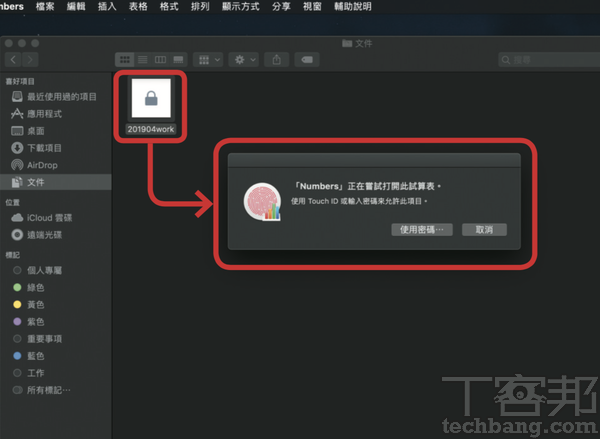Select the 201904work locked file thumbnail
The width and height of the screenshot is (600, 439).
pyautogui.click(x=151, y=98)
